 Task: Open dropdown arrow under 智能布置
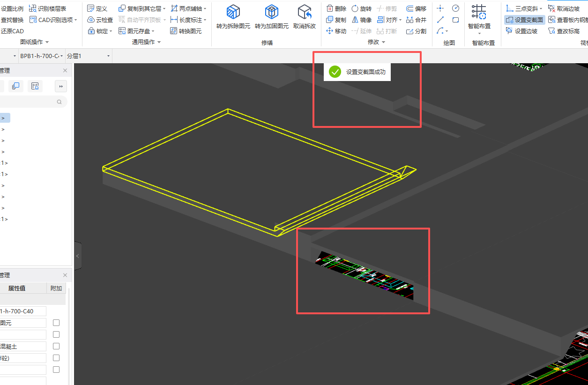tap(479, 33)
